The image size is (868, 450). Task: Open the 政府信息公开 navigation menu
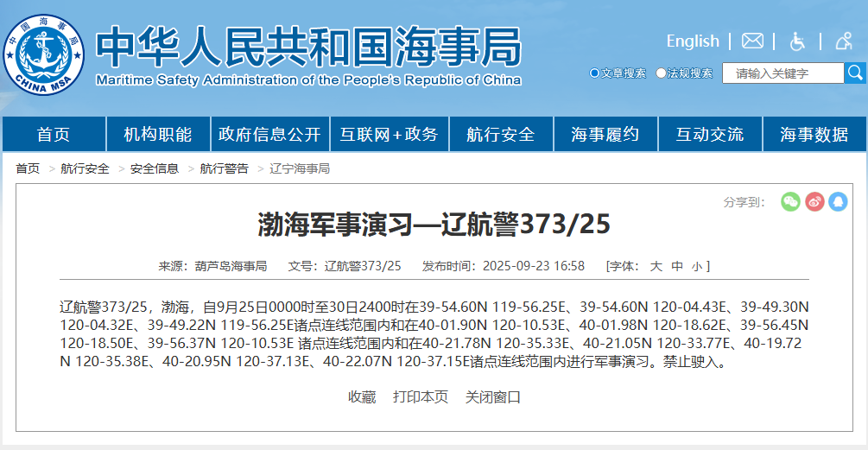(269, 135)
